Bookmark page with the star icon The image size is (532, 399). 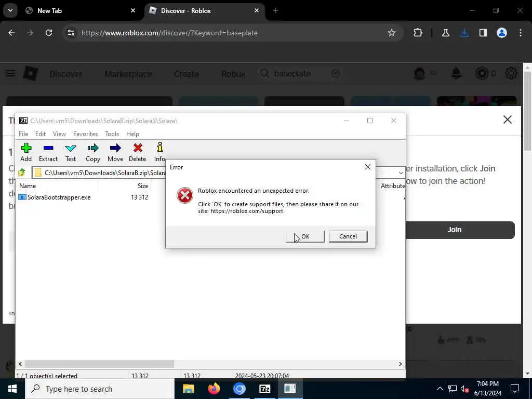[392, 33]
